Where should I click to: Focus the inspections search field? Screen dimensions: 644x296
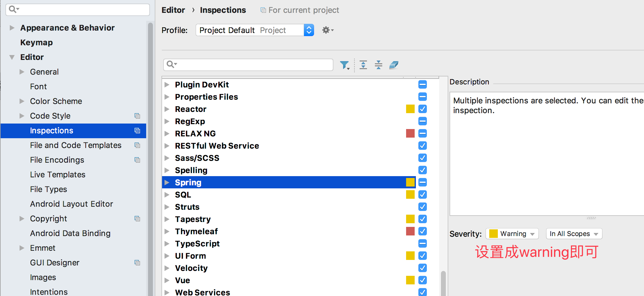coord(248,65)
